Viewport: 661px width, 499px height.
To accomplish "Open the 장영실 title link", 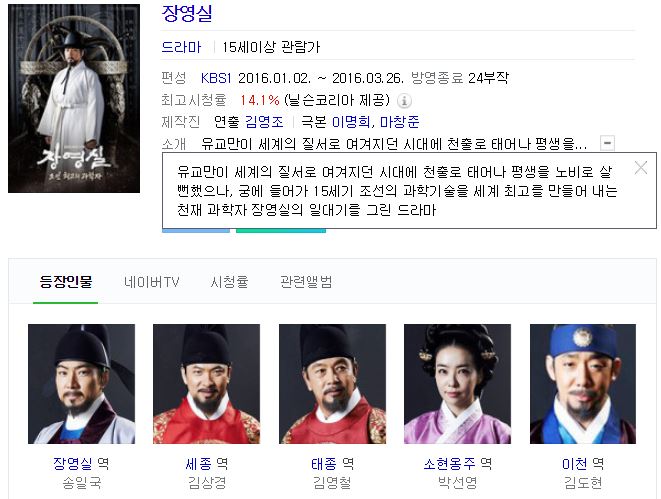I will [187, 13].
